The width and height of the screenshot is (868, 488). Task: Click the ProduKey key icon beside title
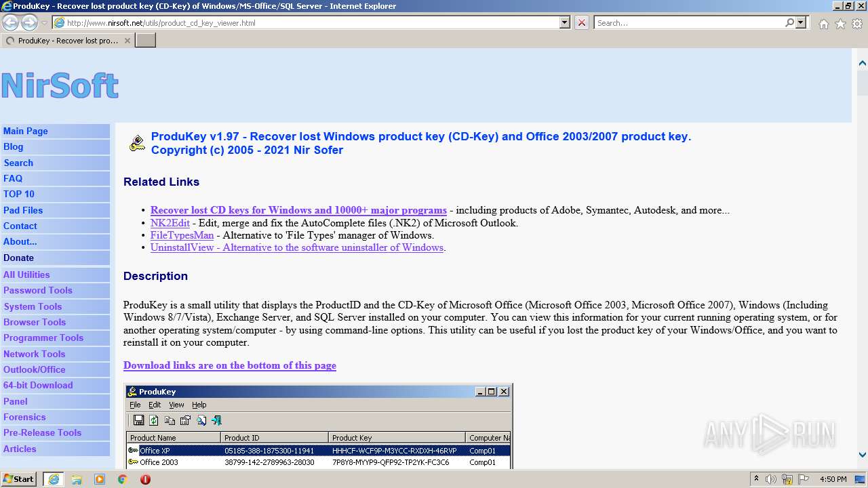138,143
